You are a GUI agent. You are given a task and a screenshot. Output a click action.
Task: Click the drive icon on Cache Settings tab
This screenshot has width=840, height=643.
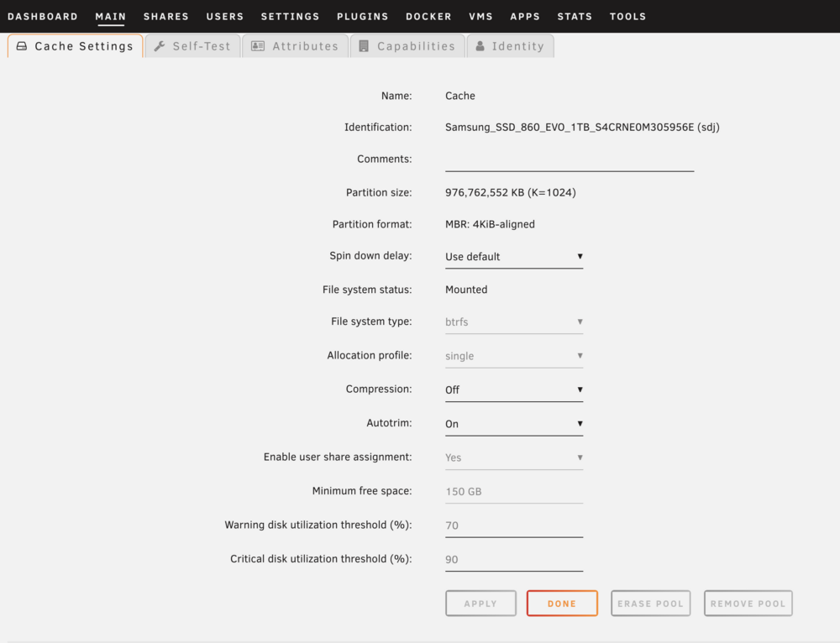22,46
